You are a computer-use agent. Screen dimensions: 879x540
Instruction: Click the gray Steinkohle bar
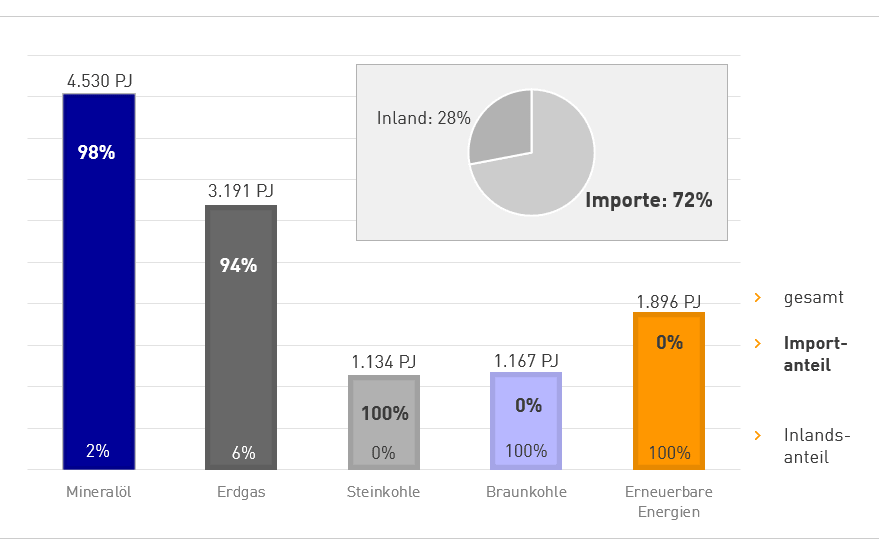383,422
